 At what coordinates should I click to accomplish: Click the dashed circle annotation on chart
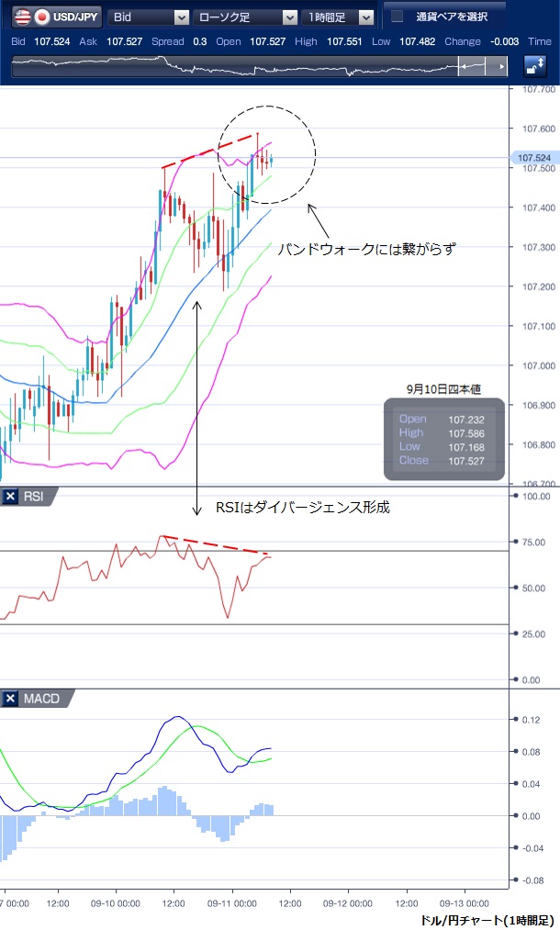[266, 153]
